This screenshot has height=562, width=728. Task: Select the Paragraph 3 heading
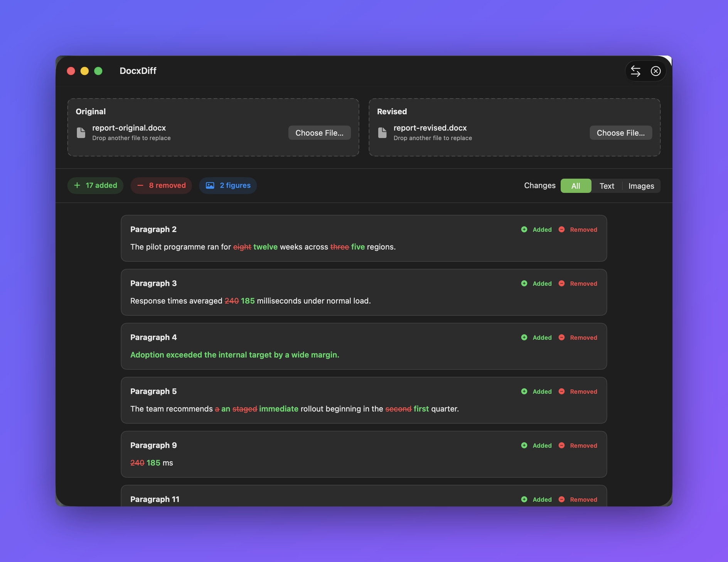pyautogui.click(x=153, y=284)
